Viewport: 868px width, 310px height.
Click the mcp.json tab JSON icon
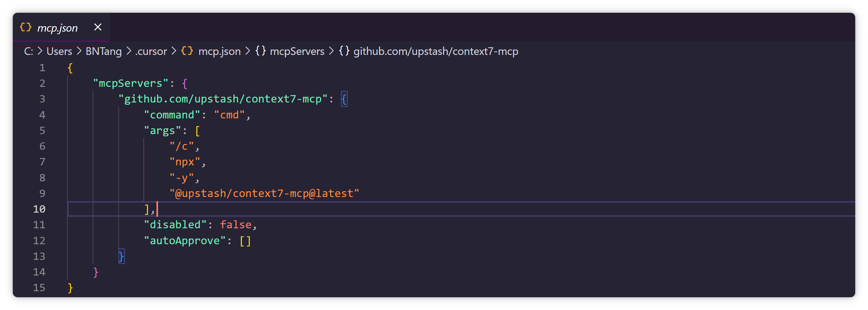coord(26,27)
